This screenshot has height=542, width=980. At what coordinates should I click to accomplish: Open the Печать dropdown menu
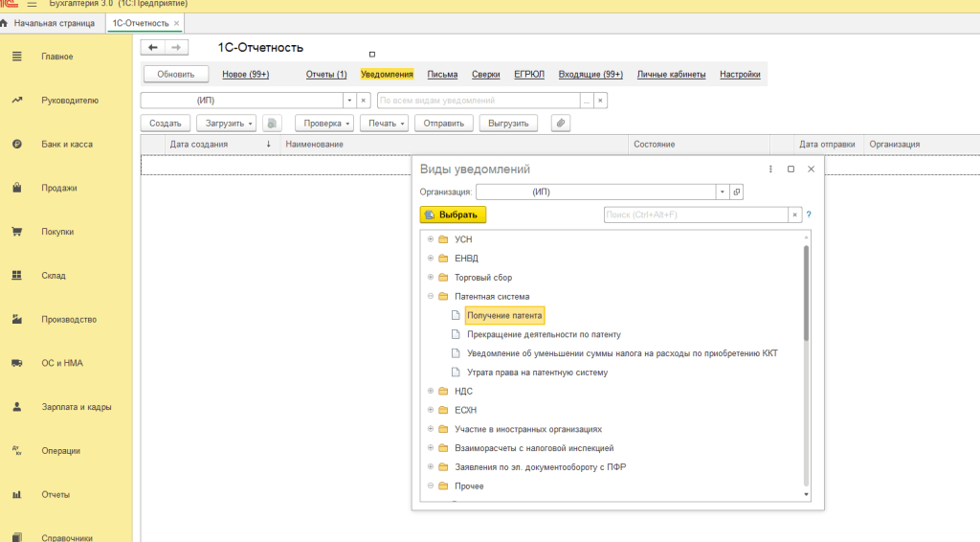pos(387,123)
